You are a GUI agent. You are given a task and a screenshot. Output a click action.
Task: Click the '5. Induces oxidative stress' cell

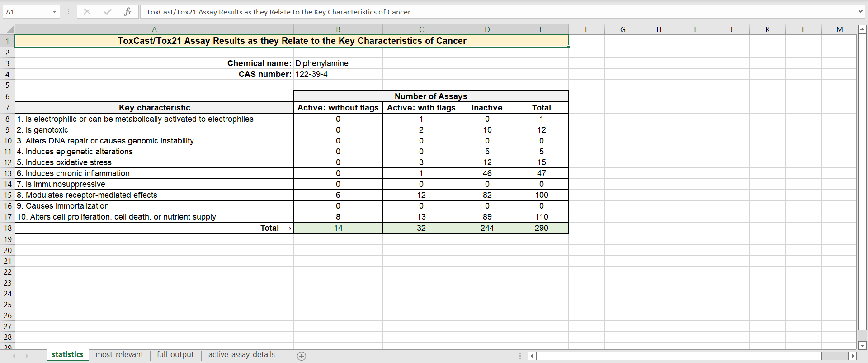[x=154, y=162]
